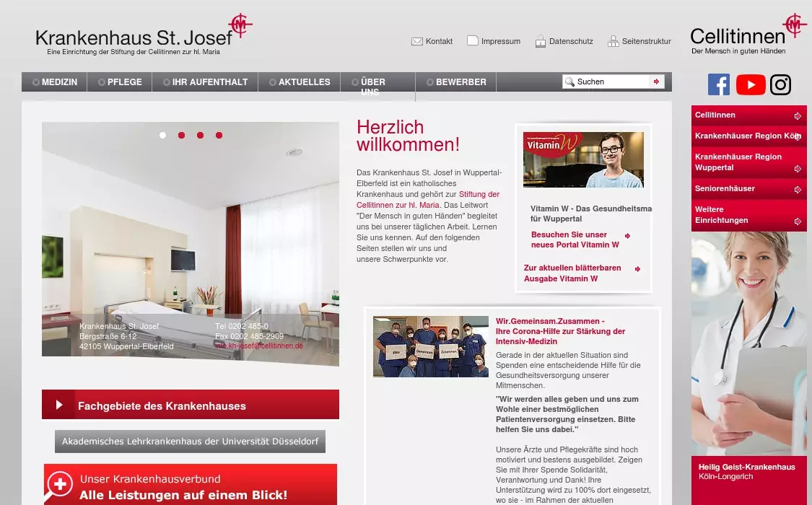Expand the Seniorenhäuser sidebar item
The height and width of the screenshot is (505, 812).
coord(748,189)
